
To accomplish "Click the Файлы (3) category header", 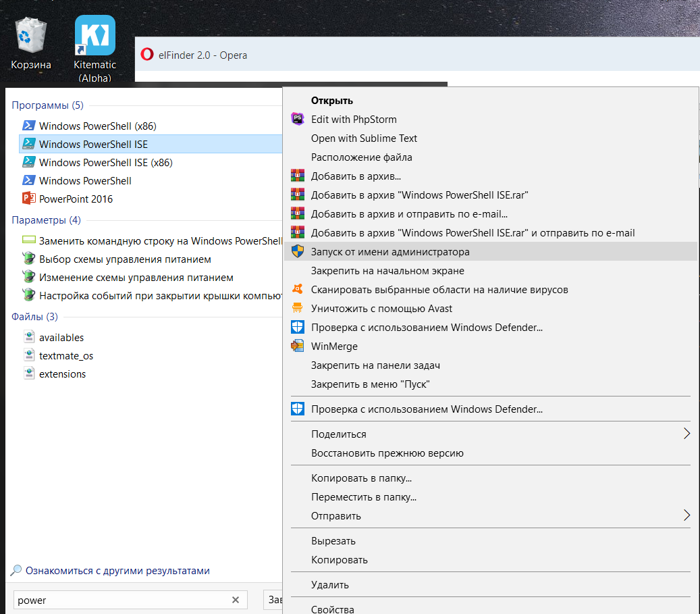I will pos(34,316).
